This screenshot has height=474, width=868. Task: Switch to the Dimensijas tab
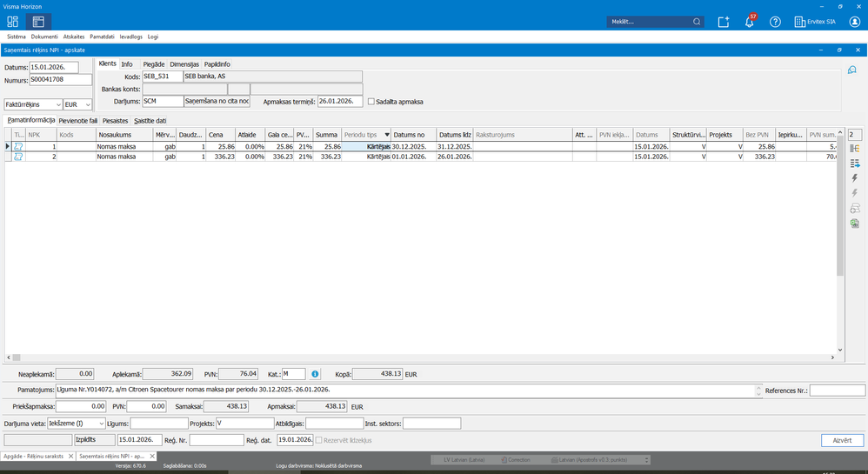pos(184,64)
